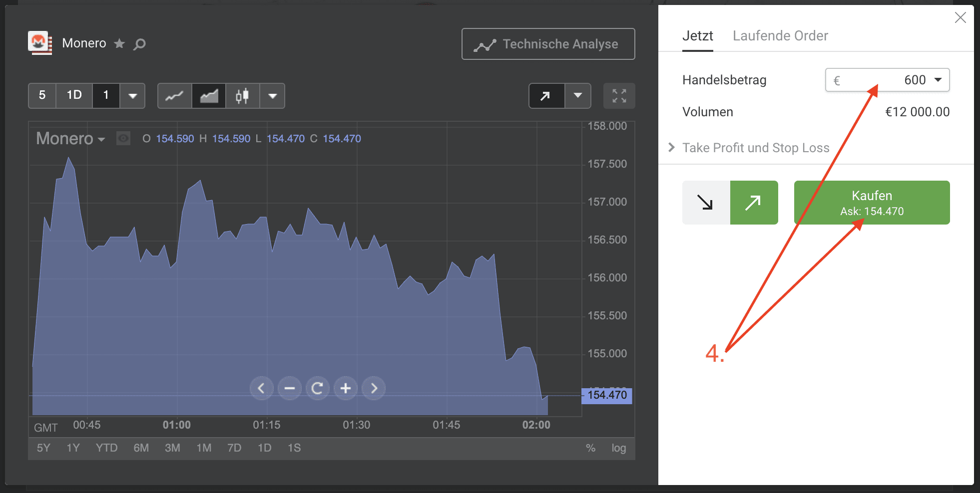Image resolution: width=980 pixels, height=493 pixels.
Task: Toggle the sell direction down arrow
Action: point(706,203)
